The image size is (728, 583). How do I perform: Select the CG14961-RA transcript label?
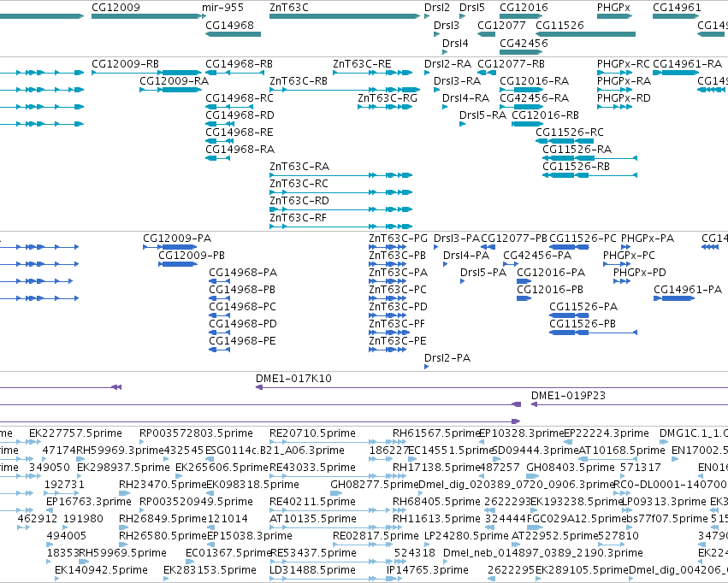[x=688, y=64]
